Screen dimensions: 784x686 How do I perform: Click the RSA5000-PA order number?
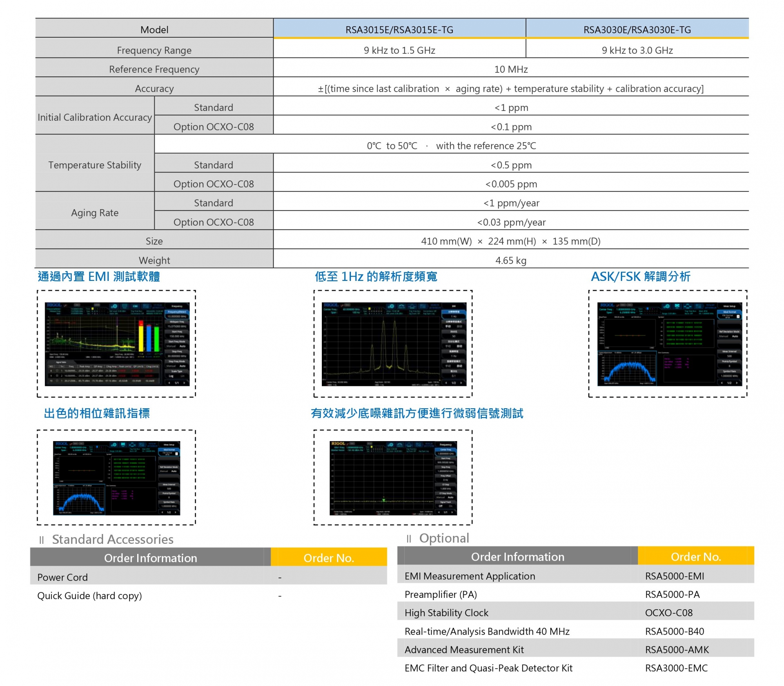pyautogui.click(x=672, y=594)
